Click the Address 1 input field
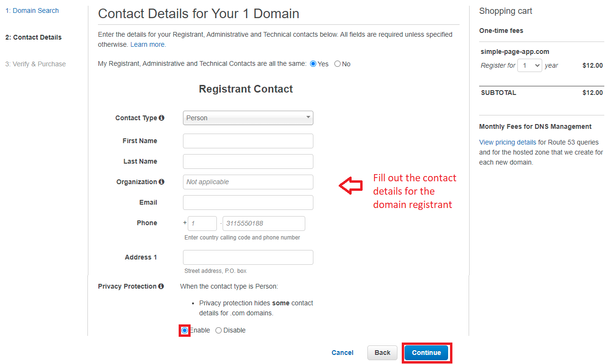This screenshot has height=364, width=611. point(248,257)
